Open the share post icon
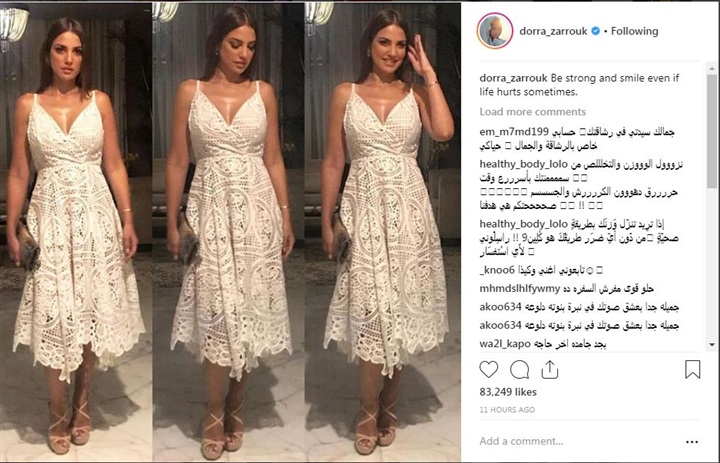Image resolution: width=720 pixels, height=463 pixels. tap(550, 369)
